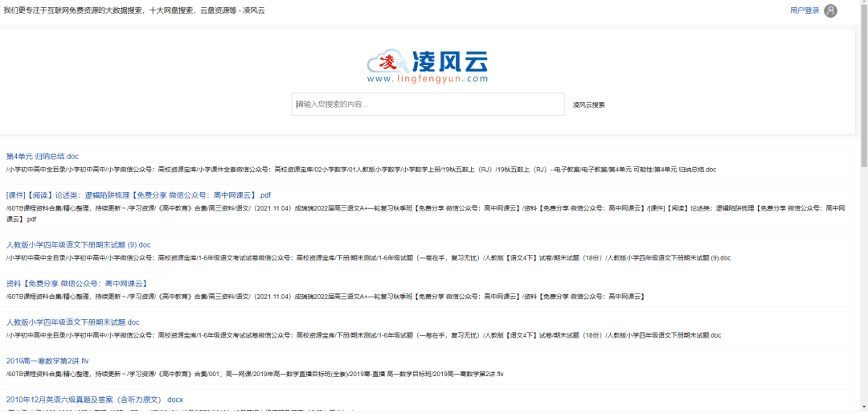The height and width of the screenshot is (414, 868).
Task: Open result 第4单元 归纳总结.doc
Action: 43,156
